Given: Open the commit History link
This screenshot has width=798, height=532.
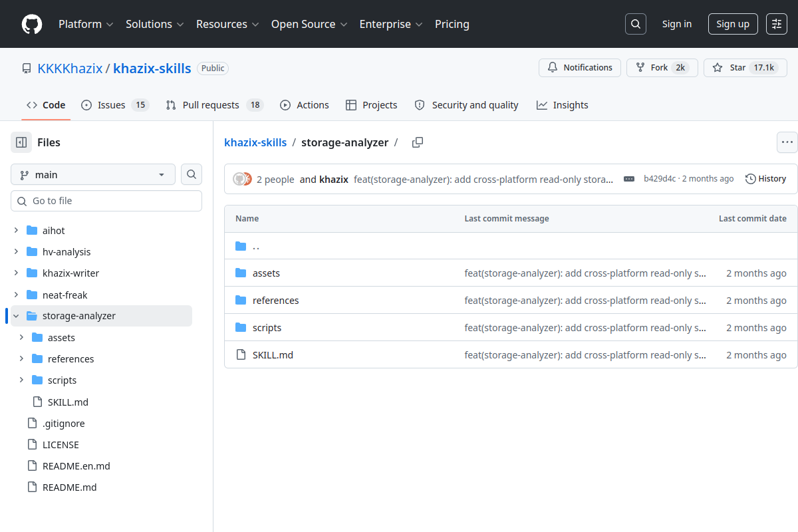Looking at the screenshot, I should pos(765,179).
